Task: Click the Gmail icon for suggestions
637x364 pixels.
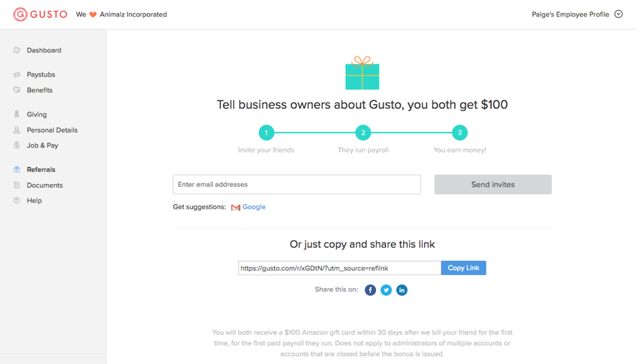Action: 235,207
